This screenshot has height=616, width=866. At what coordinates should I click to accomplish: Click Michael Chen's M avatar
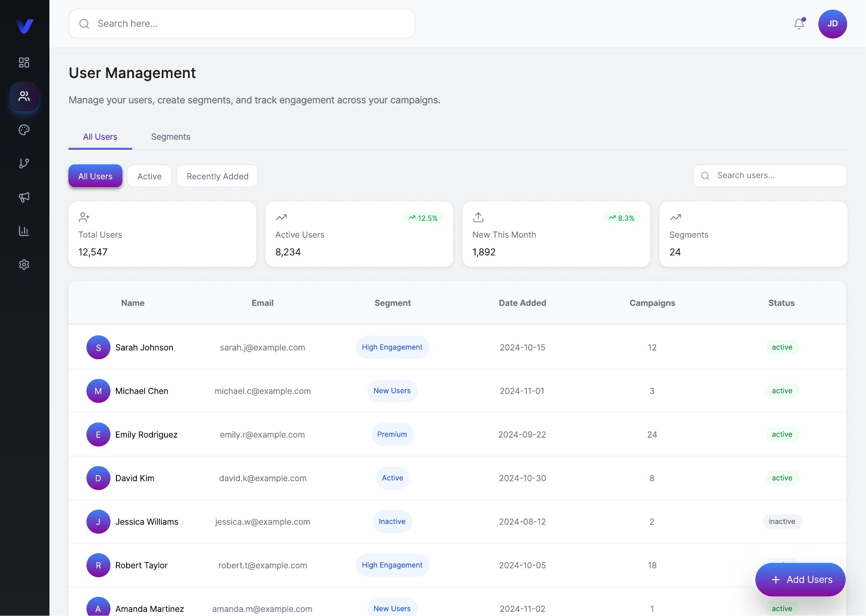tap(98, 391)
